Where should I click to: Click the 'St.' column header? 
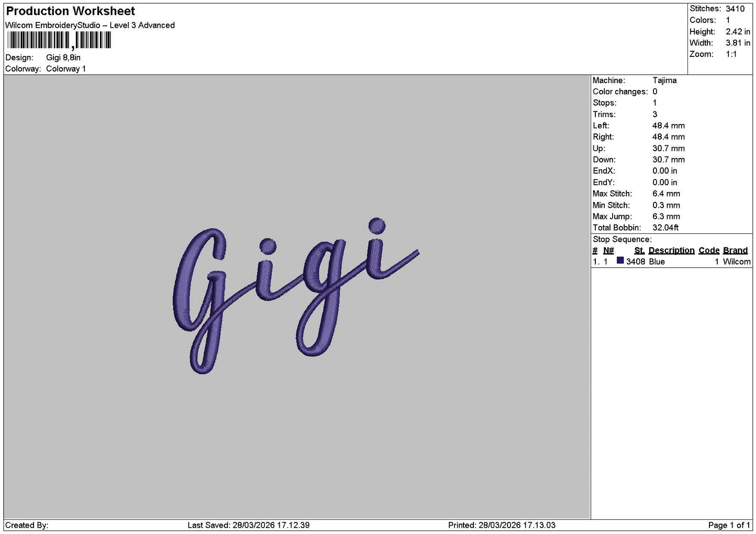click(x=639, y=251)
